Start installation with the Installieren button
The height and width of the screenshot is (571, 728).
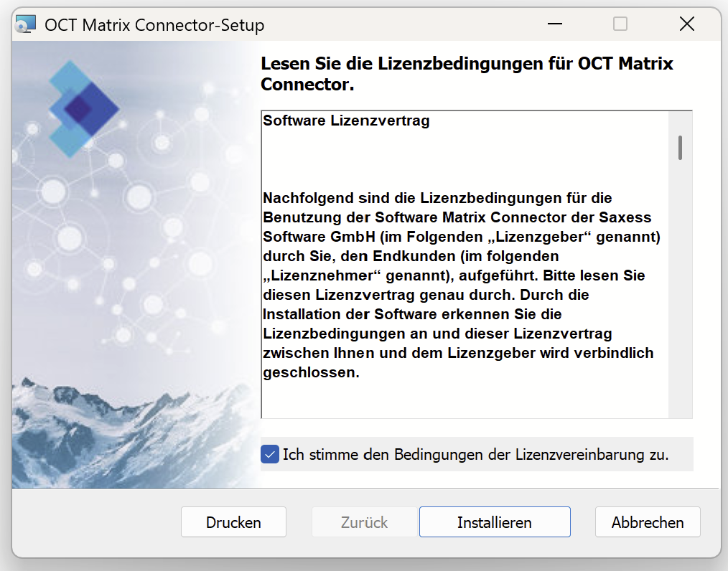(x=495, y=522)
